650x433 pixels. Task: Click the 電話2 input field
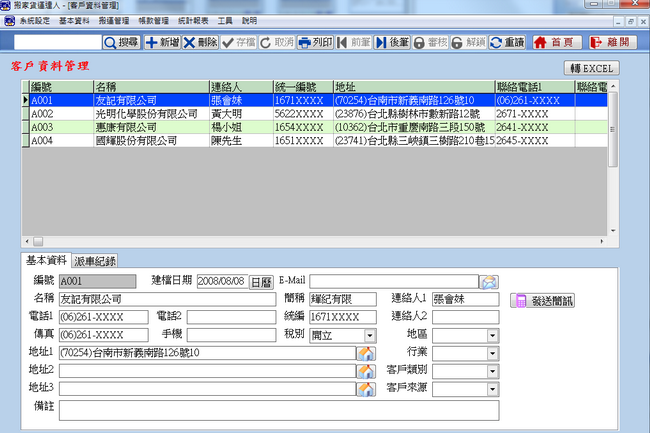231,317
